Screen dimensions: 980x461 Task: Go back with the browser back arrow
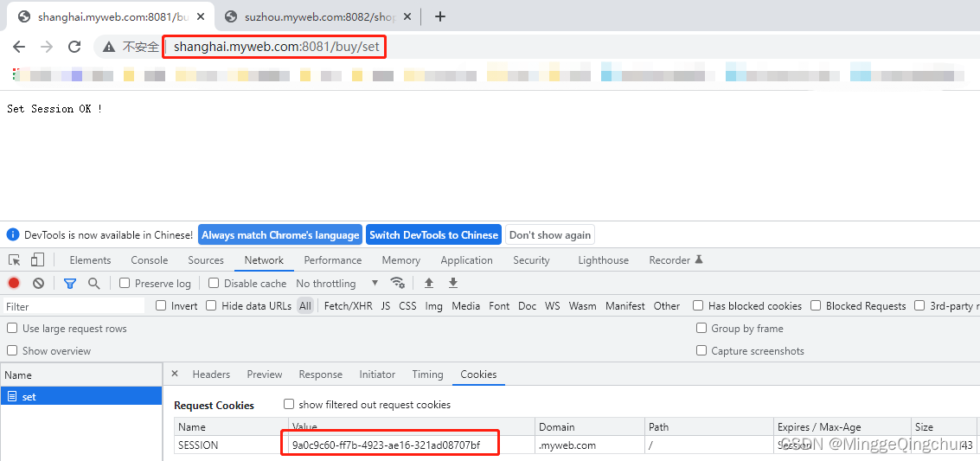point(19,47)
